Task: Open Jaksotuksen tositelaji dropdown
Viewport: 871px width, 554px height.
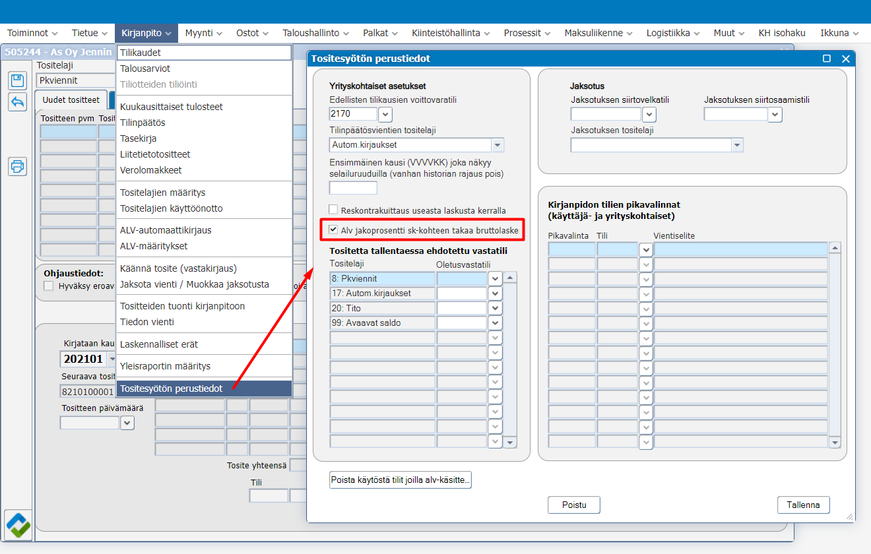Action: pos(737,145)
